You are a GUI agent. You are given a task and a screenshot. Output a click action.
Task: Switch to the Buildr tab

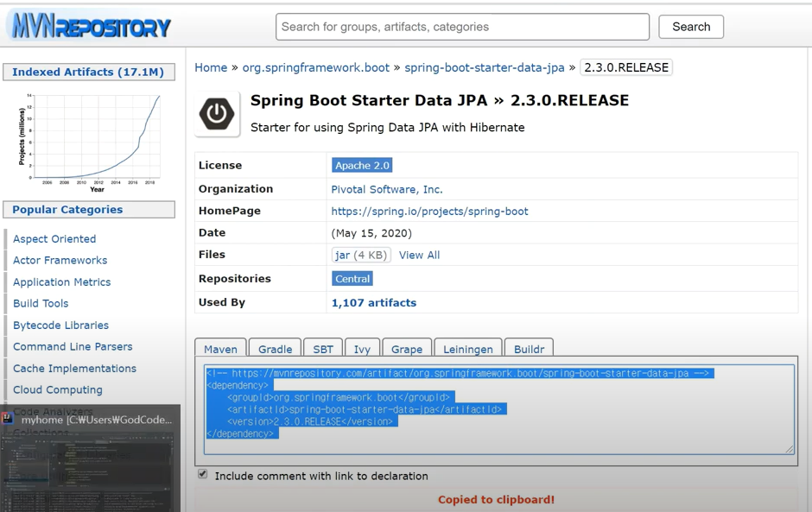530,349
